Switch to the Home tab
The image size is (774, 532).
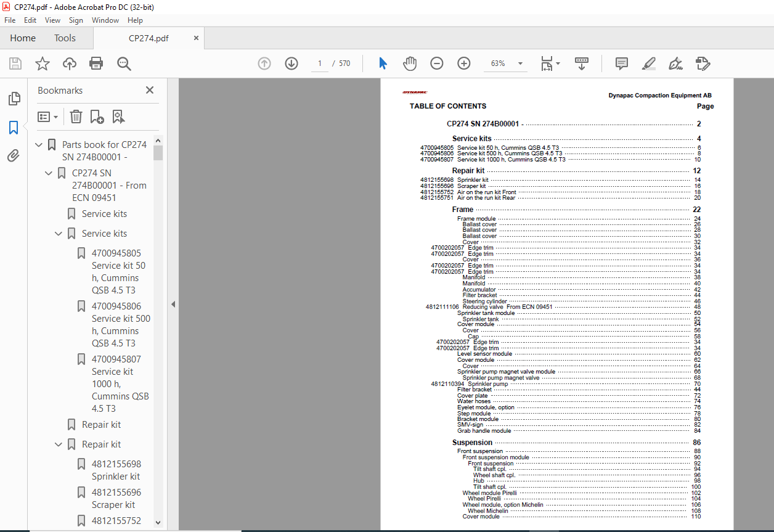(23, 38)
